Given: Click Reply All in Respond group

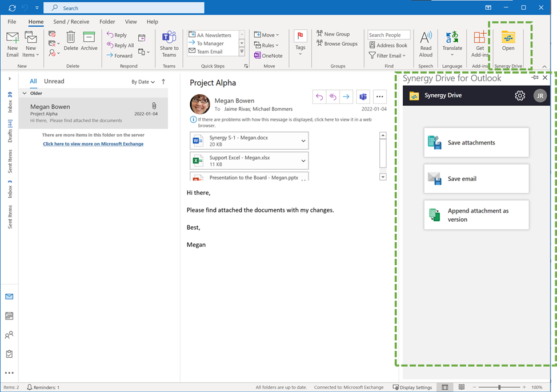Looking at the screenshot, I should click(x=121, y=45).
